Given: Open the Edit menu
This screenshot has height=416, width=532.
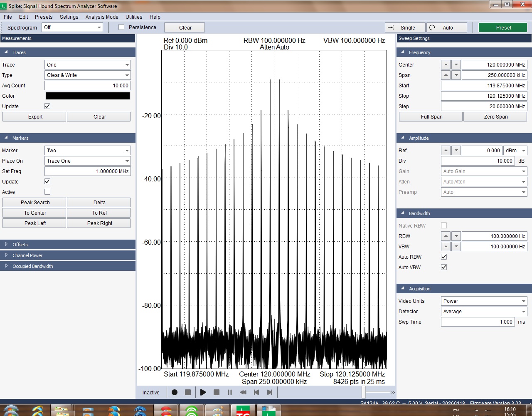Looking at the screenshot, I should click(x=24, y=17).
